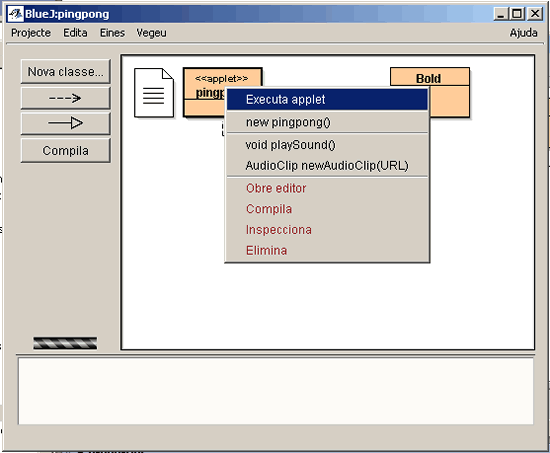Open the Eines menu
550x453 pixels.
point(112,33)
